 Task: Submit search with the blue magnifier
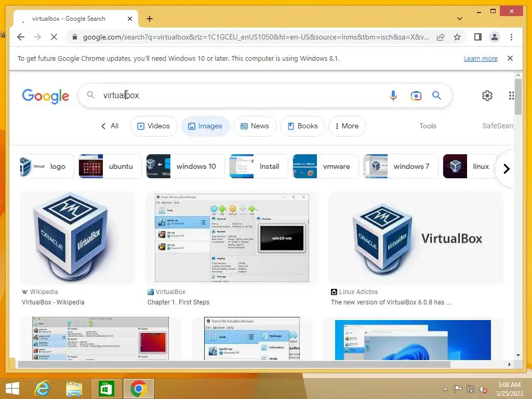[436, 96]
